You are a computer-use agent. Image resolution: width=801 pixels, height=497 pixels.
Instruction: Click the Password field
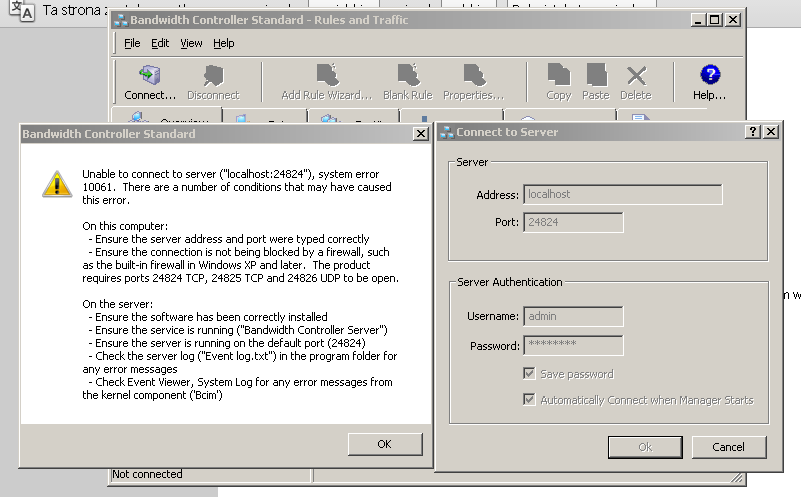[x=573, y=345]
